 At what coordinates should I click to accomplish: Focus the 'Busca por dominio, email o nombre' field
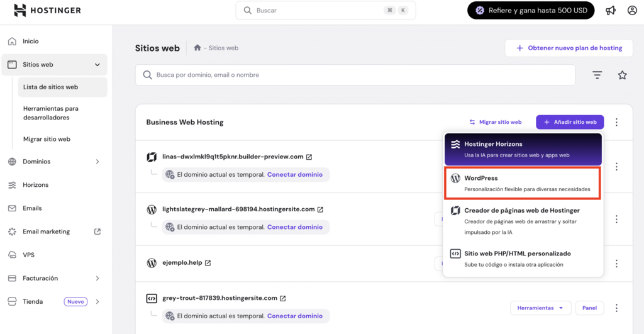coord(355,75)
